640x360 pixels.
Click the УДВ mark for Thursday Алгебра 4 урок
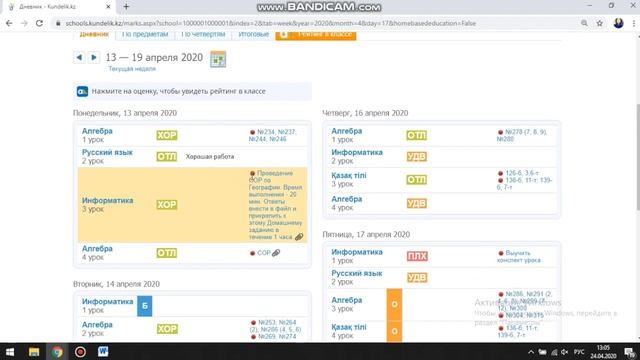(x=417, y=203)
